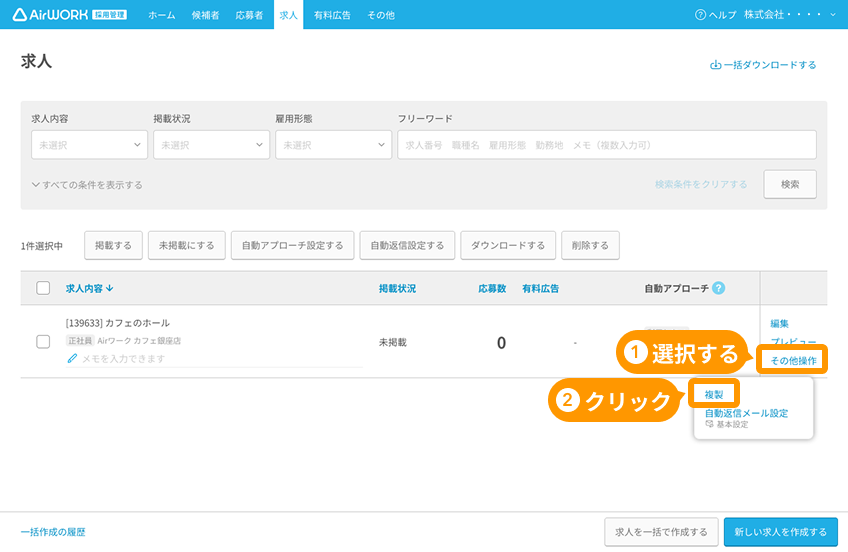Click the automatic approach help icon

click(718, 288)
